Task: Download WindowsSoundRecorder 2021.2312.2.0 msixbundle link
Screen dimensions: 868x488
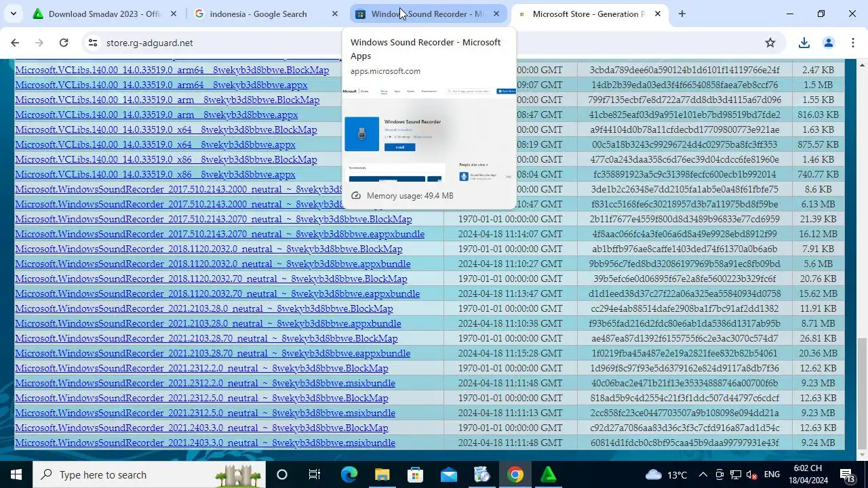Action: pos(205,383)
